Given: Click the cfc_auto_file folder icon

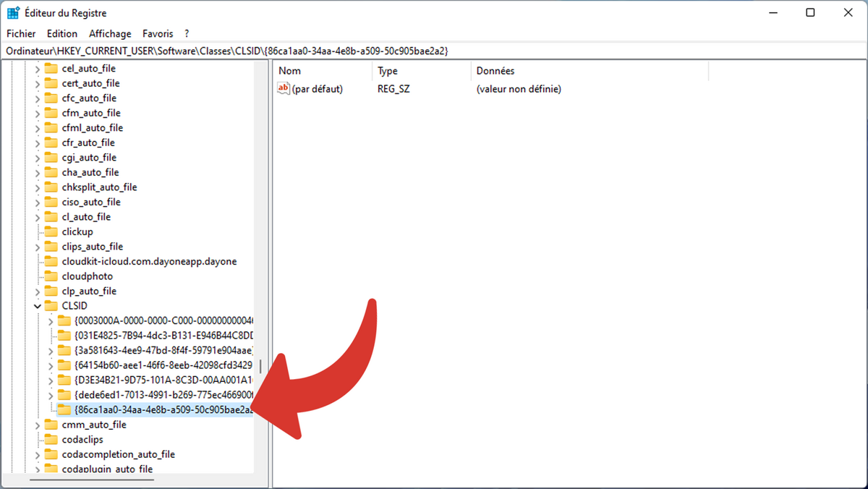Looking at the screenshot, I should [x=51, y=98].
